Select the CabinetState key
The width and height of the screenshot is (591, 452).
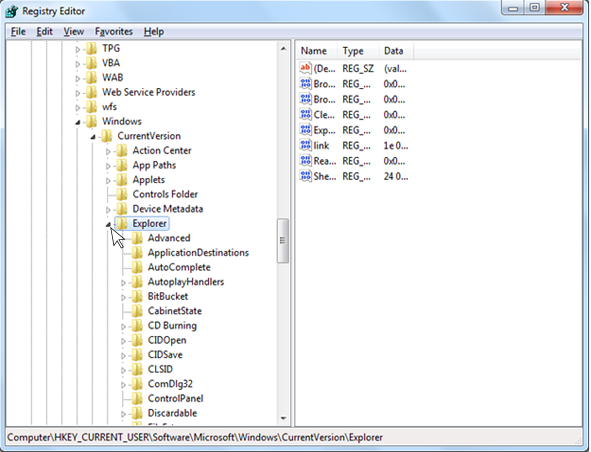(175, 311)
